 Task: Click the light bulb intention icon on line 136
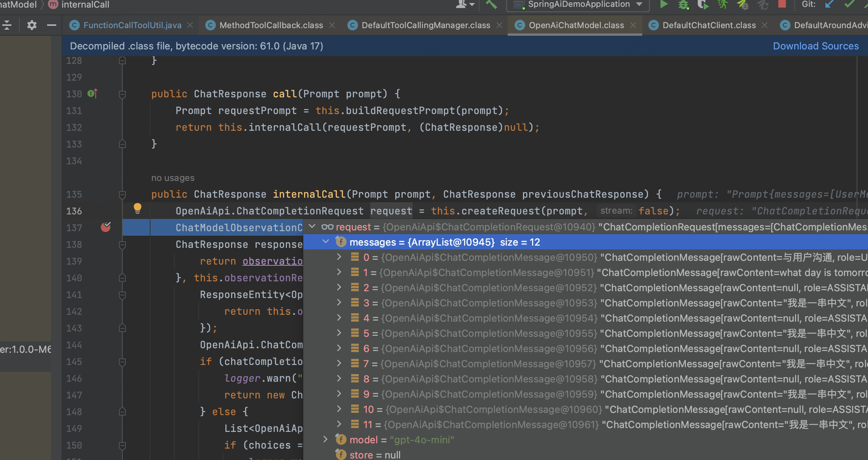[137, 208]
